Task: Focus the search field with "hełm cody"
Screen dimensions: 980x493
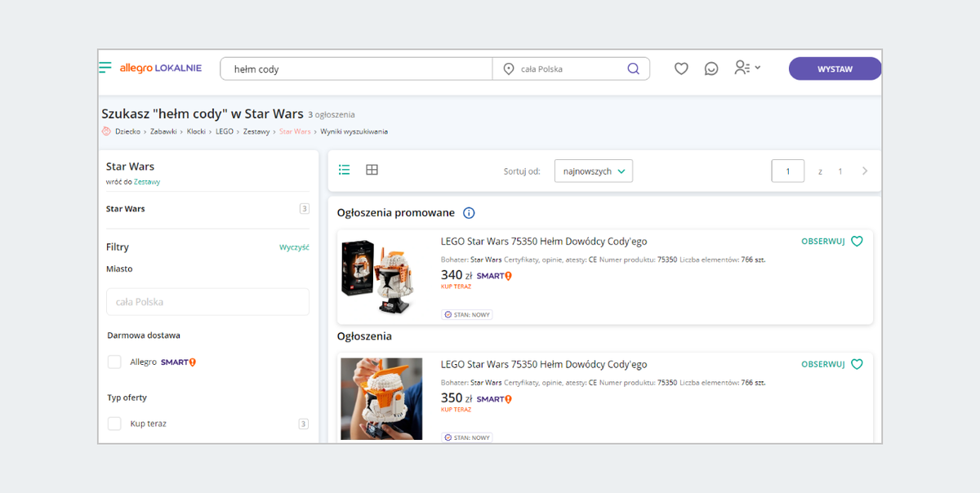Action: coord(357,69)
